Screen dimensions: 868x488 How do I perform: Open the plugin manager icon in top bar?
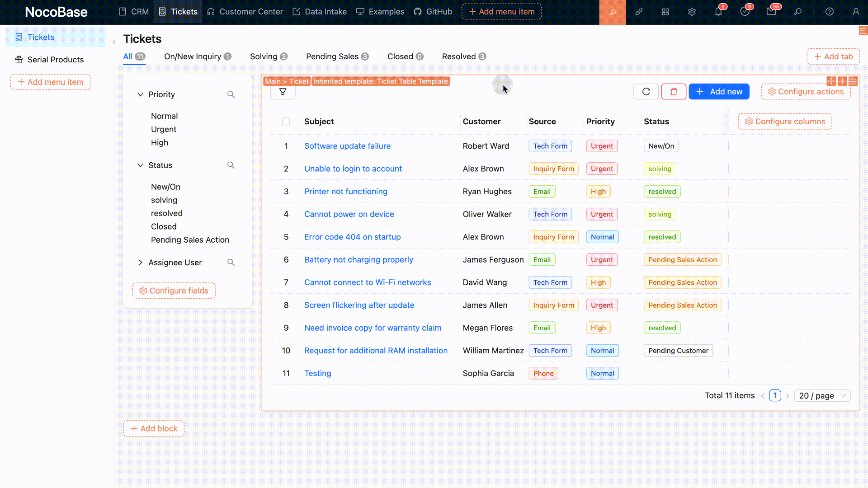[638, 12]
